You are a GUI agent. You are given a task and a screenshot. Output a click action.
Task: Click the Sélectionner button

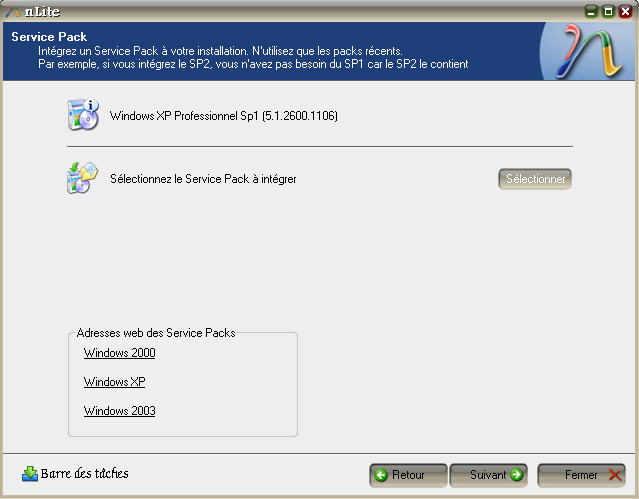pos(535,179)
